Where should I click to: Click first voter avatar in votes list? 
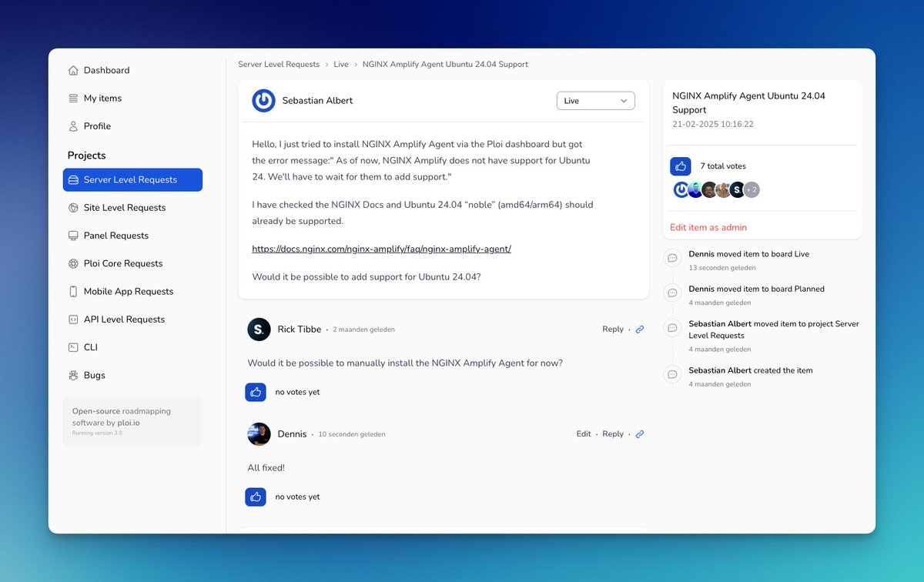[681, 189]
